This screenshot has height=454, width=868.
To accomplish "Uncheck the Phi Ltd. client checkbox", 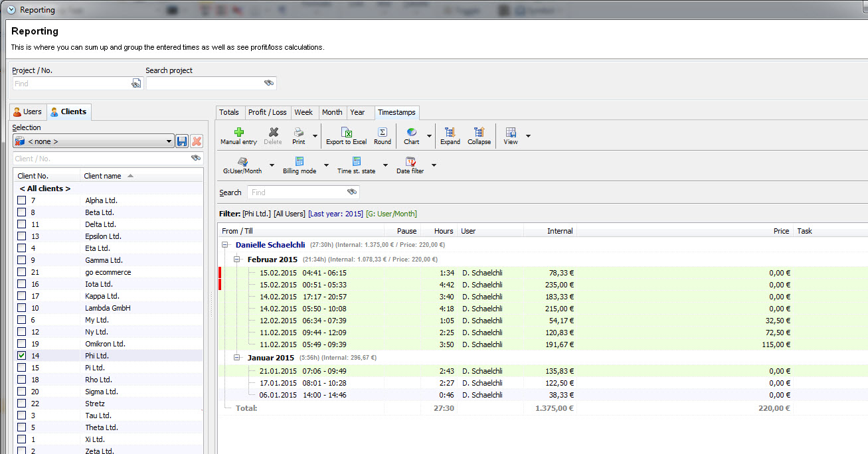I will click(22, 356).
